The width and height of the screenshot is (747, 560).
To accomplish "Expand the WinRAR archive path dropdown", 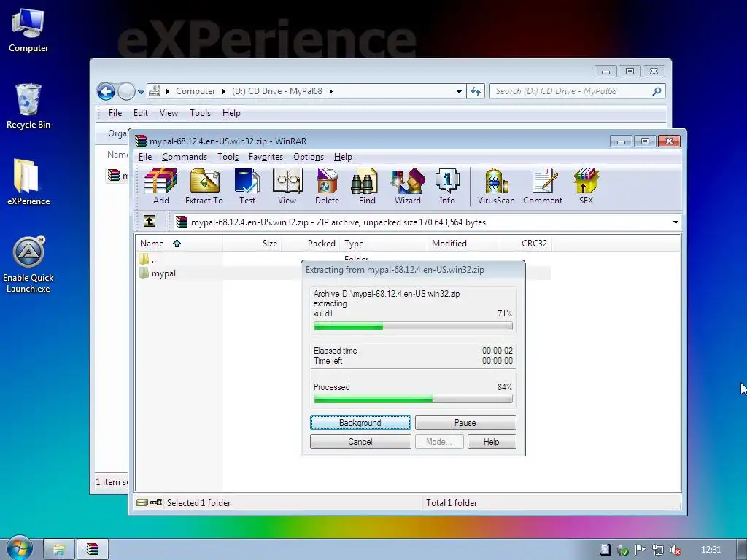I will pyautogui.click(x=676, y=222).
